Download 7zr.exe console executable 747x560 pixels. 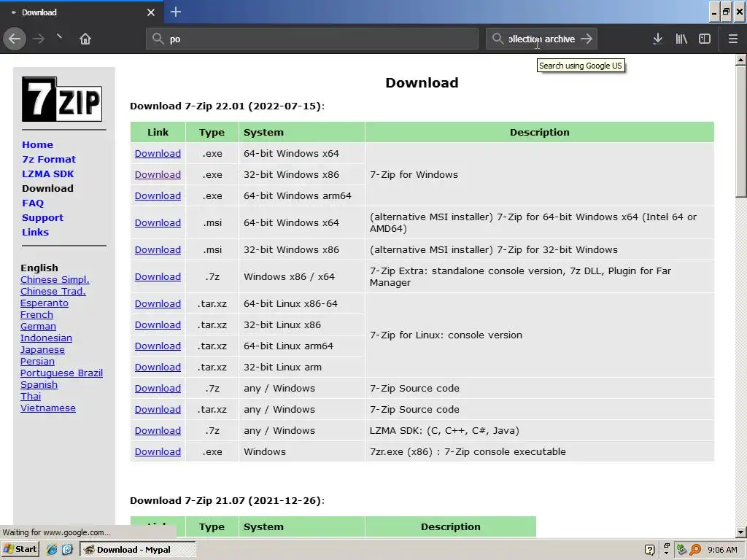(158, 451)
